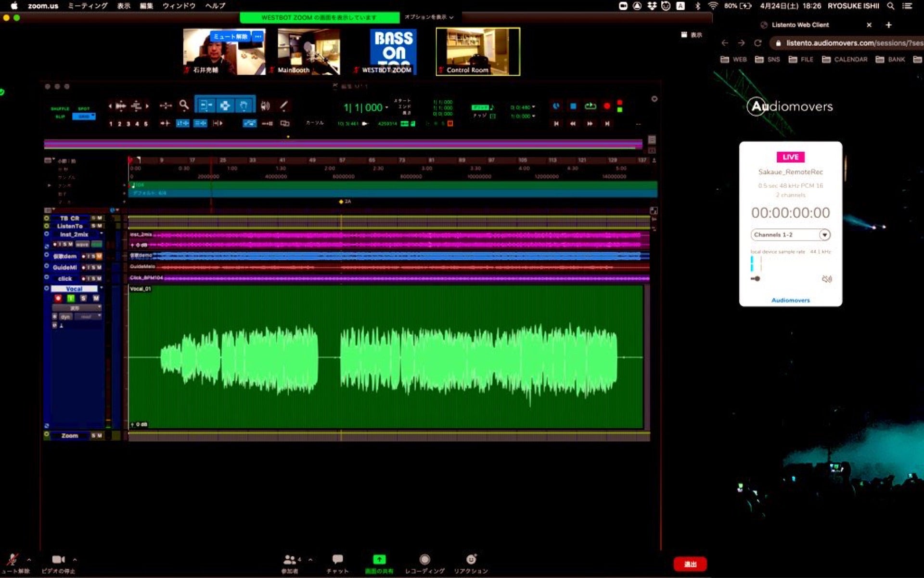Expand Zoom audio options arrow beside mute
The height and width of the screenshot is (578, 924).
(x=29, y=560)
